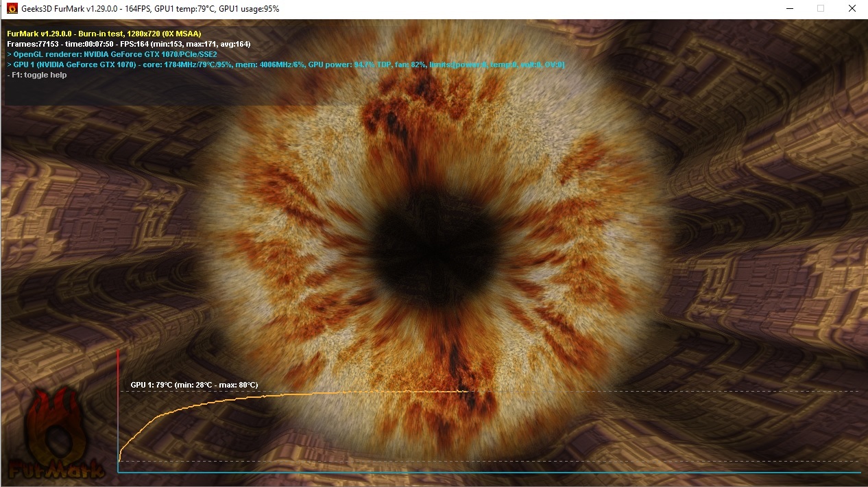Click the OpenGL renderer NVIDIA GeForce line
The height and width of the screenshot is (487, 868).
[x=112, y=54]
